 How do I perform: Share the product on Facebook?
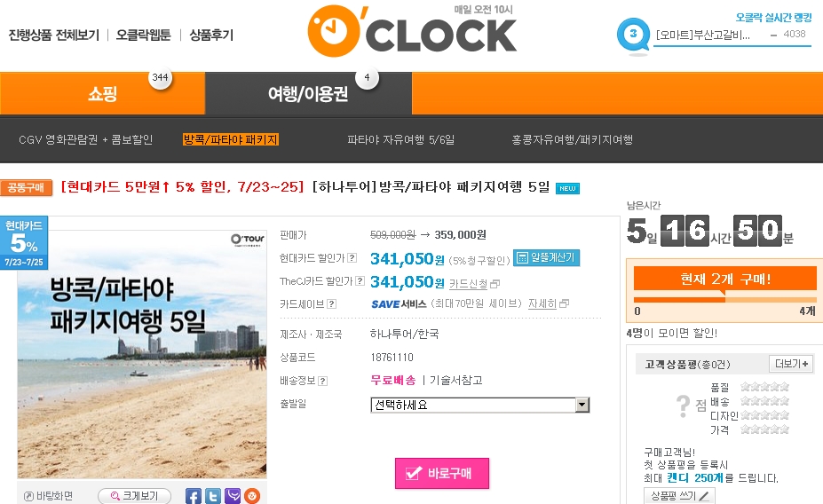(x=194, y=496)
